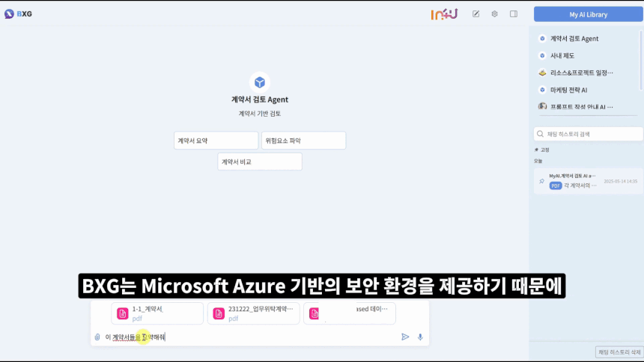Choose the 위험요소 파악 suggestion
Viewport: 644px width, 362px height.
click(x=303, y=141)
